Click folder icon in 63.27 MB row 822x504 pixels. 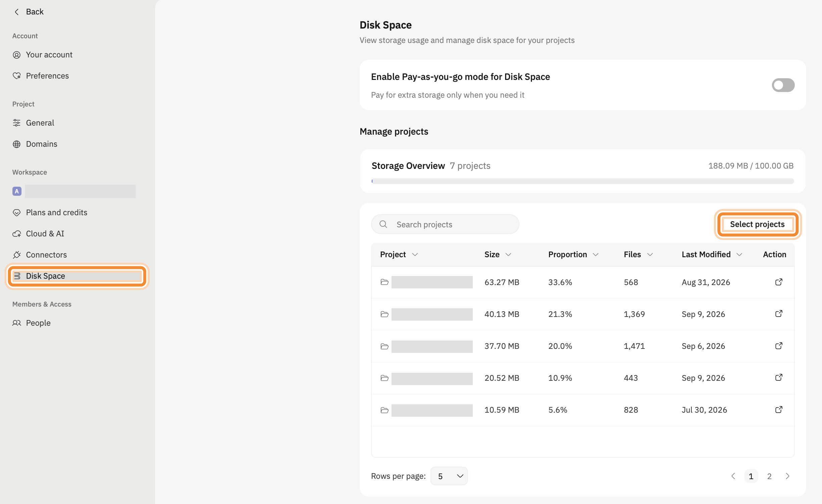[x=384, y=282]
